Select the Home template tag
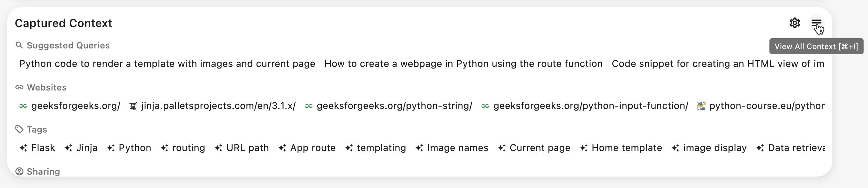This screenshot has height=188, width=868. coord(621,148)
